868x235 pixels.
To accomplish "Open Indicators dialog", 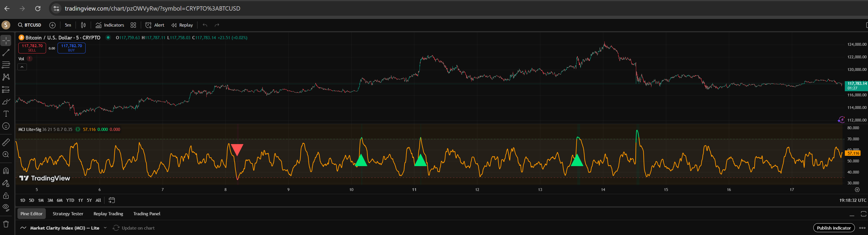I will pos(110,25).
